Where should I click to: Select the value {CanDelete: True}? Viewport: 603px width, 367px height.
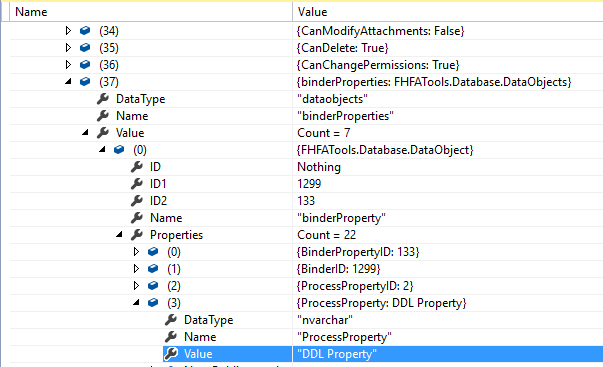[342, 48]
